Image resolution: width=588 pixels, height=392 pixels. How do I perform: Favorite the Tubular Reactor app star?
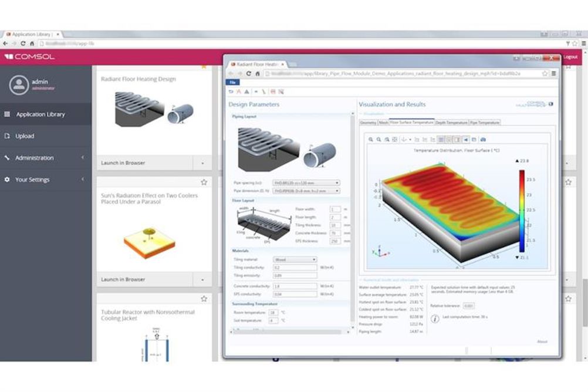[x=204, y=299]
